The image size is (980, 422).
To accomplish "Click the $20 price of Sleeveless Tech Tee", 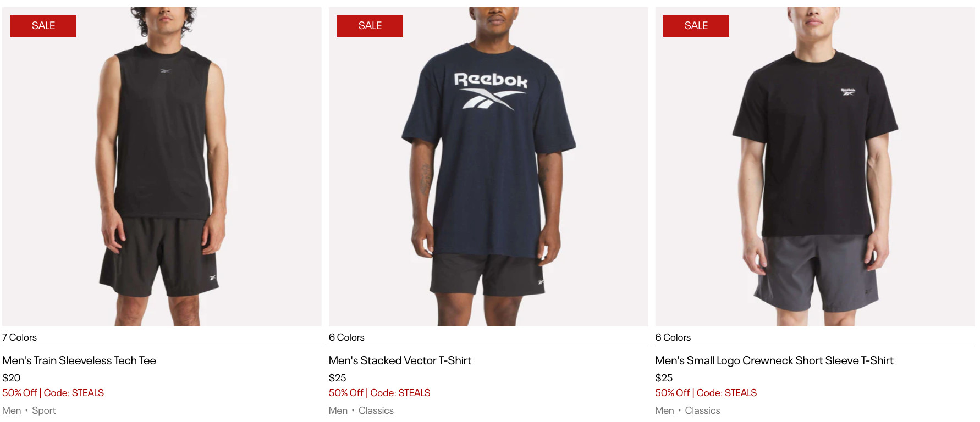I will tap(12, 378).
